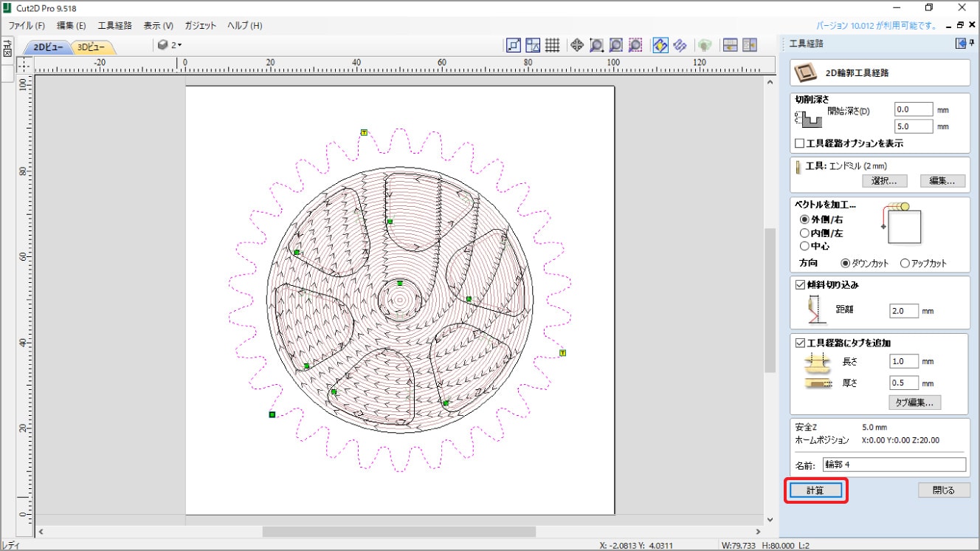The image size is (980, 551).
Task: Uncheck the 傾斜切り込み checkbox
Action: point(800,284)
